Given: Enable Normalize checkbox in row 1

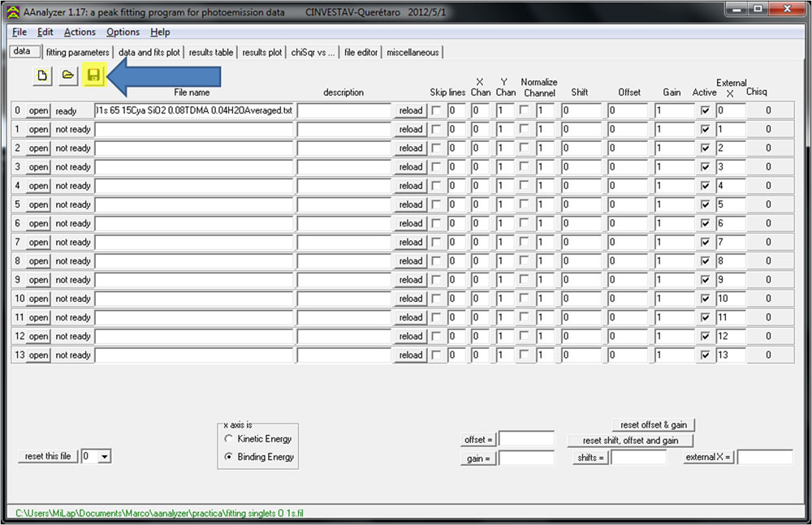Looking at the screenshot, I should pos(525,129).
